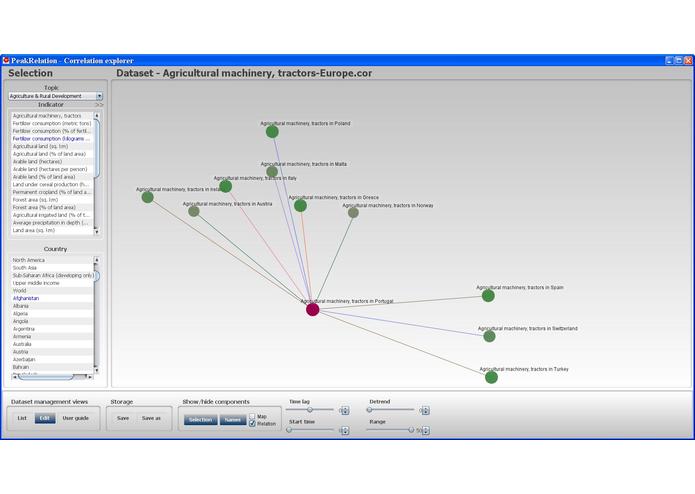Adjust the Time lag slider handle
The height and width of the screenshot is (494, 695).
pos(310,410)
